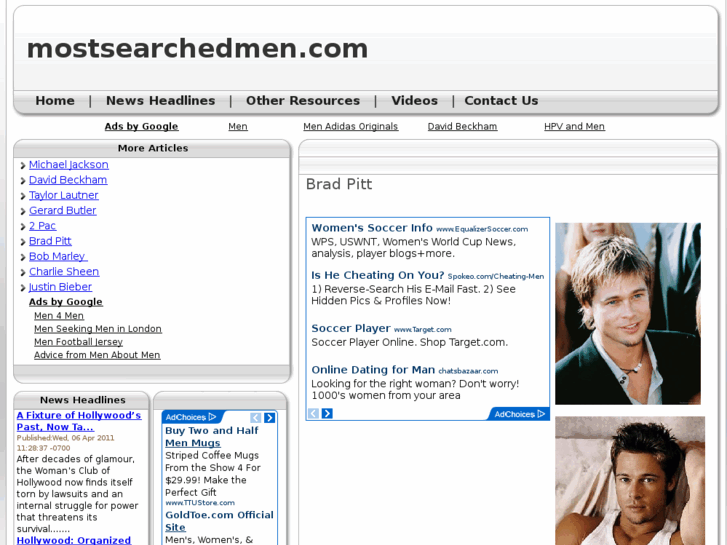Image resolution: width=727 pixels, height=545 pixels.
Task: Open the Buy Two and Half Men Mugs ad
Action: (x=211, y=437)
